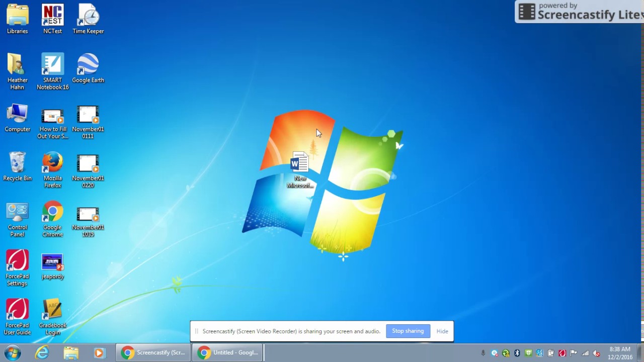
Task: Select the Mozilla Firefox desktop shortcut
Action: (x=52, y=170)
